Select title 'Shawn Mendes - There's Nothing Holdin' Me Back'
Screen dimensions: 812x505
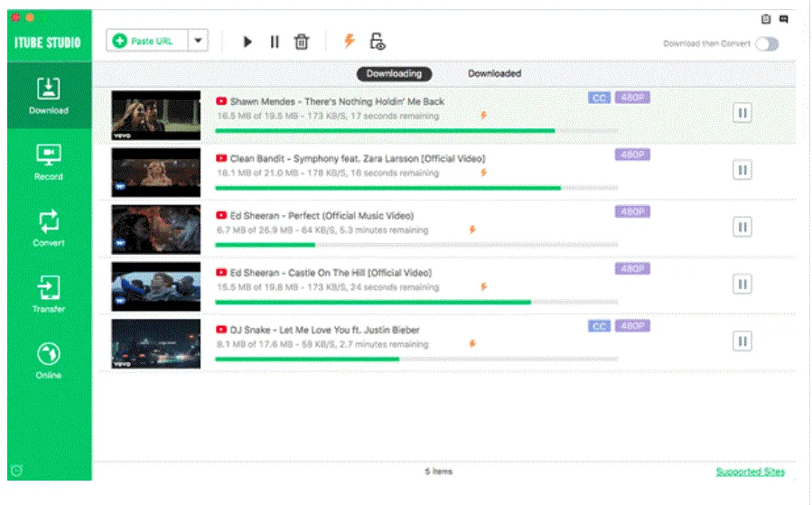tap(337, 101)
